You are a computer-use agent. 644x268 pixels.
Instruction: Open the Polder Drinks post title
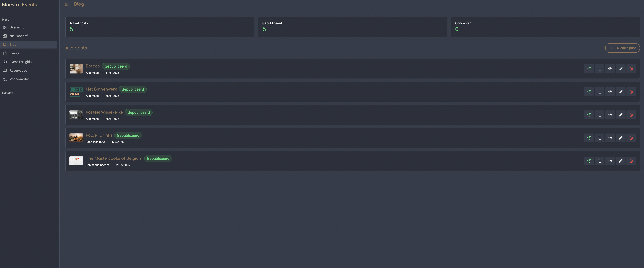99,135
